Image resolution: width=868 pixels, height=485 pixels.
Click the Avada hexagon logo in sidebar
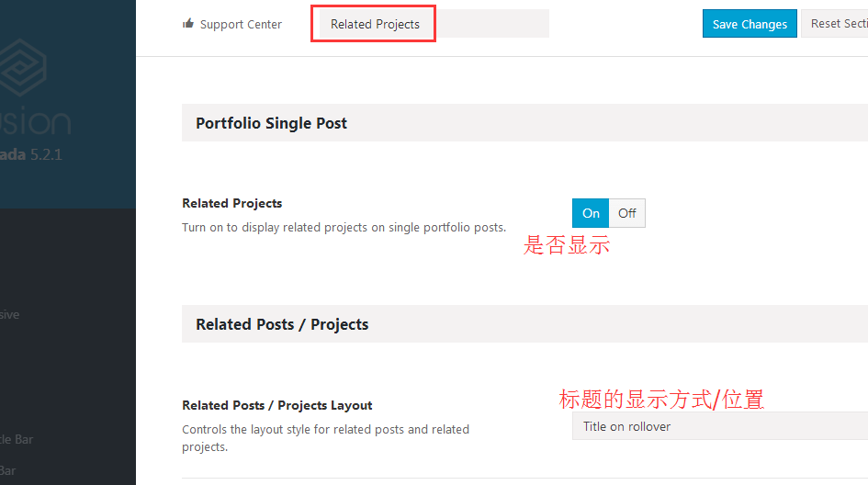22,68
